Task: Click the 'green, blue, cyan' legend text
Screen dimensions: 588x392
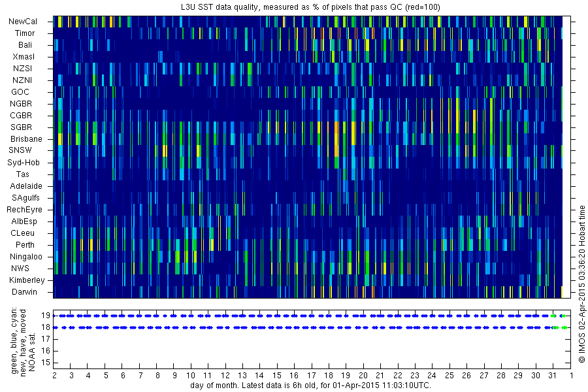Action: (14, 340)
